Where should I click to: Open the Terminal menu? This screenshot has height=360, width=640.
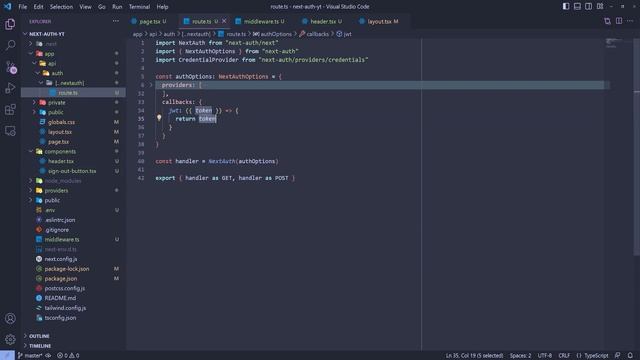(139, 7)
